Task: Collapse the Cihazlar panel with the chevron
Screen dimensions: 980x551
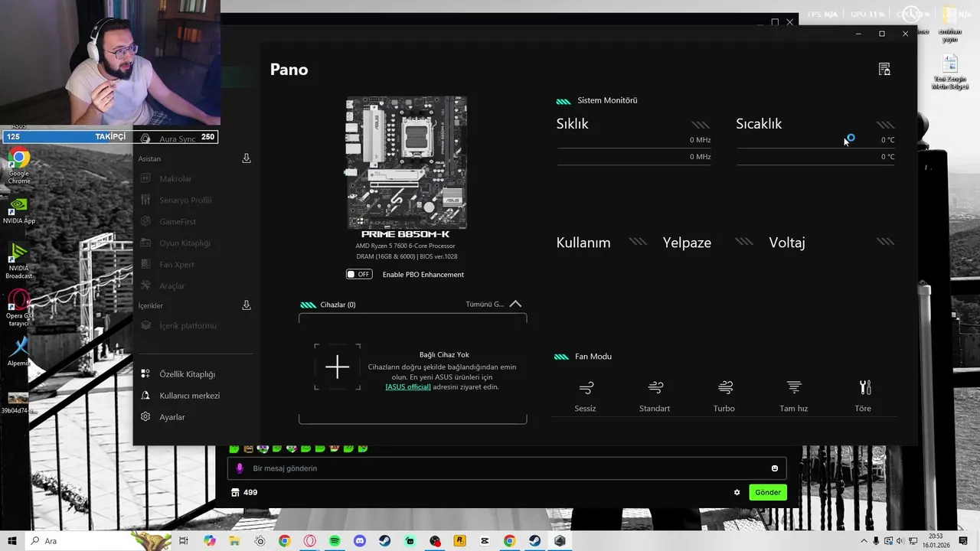Action: 515,304
